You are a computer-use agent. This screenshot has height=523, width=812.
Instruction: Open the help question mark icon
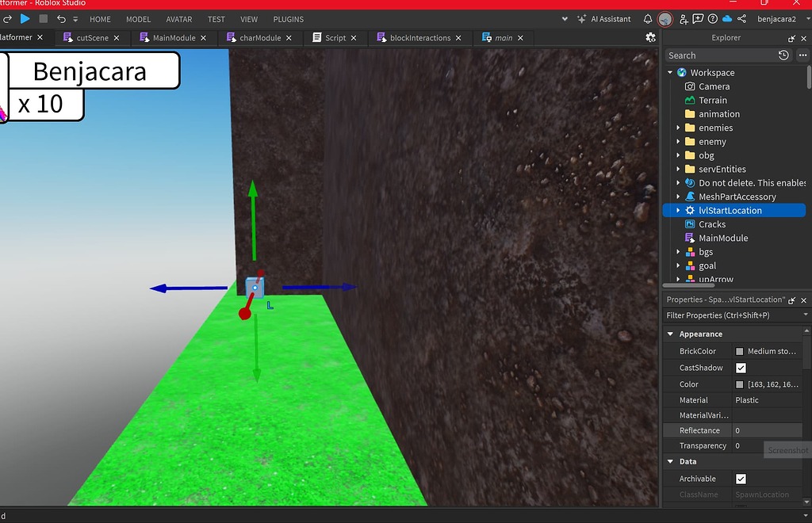click(713, 19)
